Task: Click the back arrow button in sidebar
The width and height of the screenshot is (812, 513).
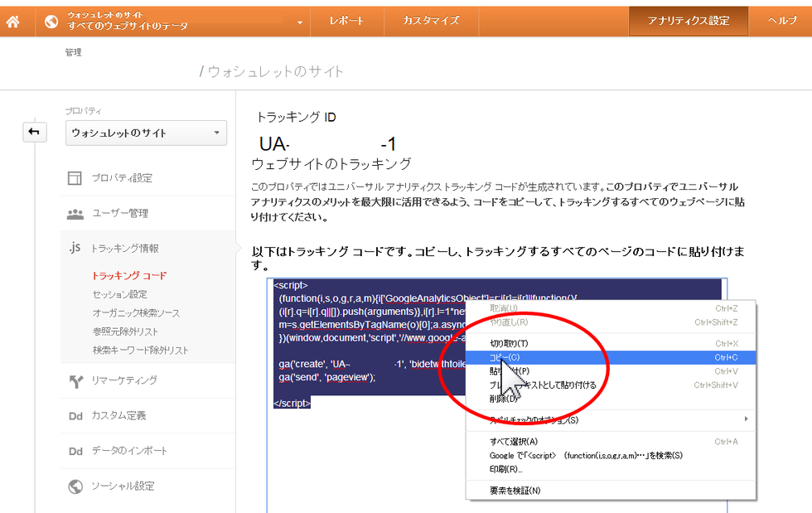Action: tap(35, 133)
